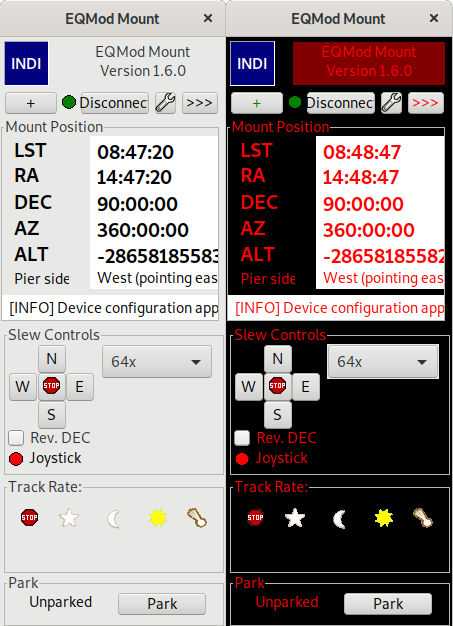This screenshot has height=626, width=453.
Task: Park the mount in the dark window
Action: pyautogui.click(x=388, y=604)
